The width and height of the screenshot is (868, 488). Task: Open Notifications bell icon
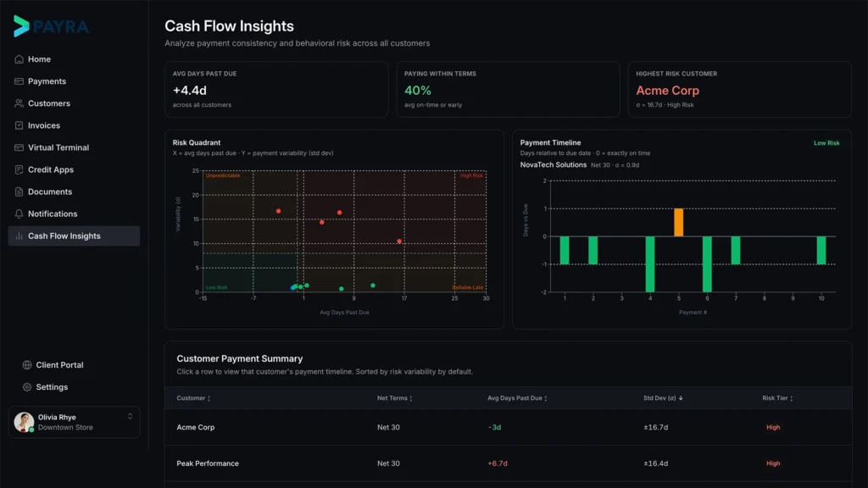(19, 213)
